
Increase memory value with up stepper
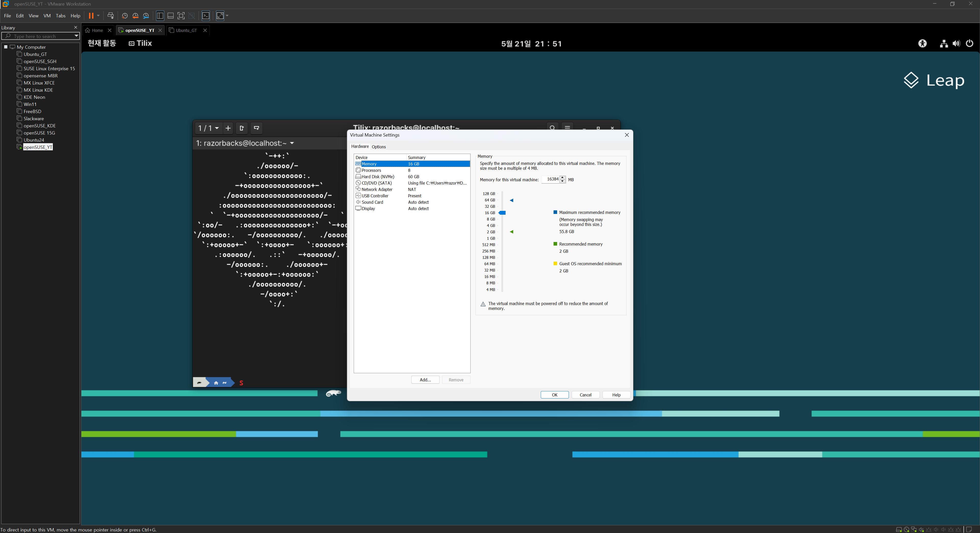tap(562, 177)
